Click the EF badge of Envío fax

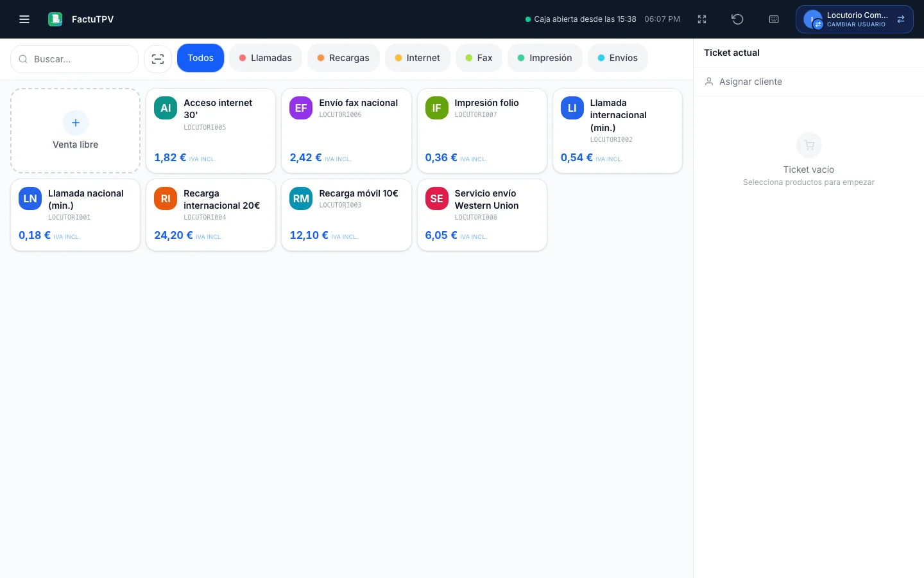(301, 108)
